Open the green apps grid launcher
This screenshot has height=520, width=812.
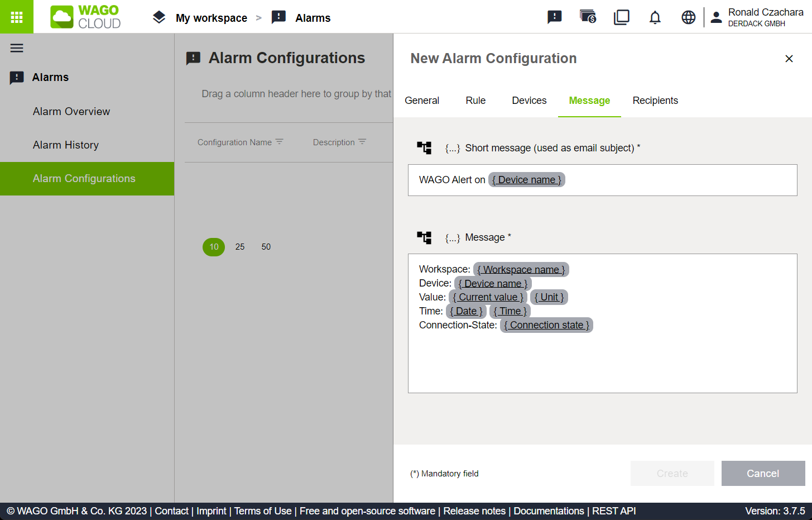pos(17,17)
